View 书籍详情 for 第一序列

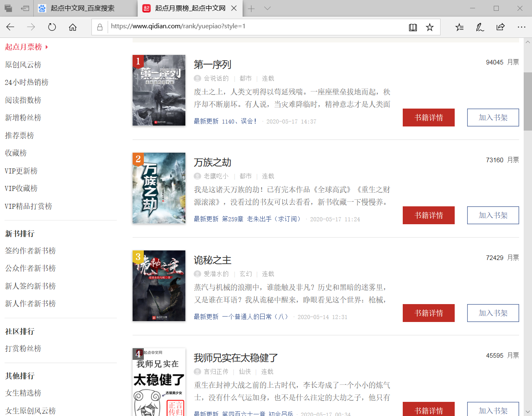tap(429, 118)
